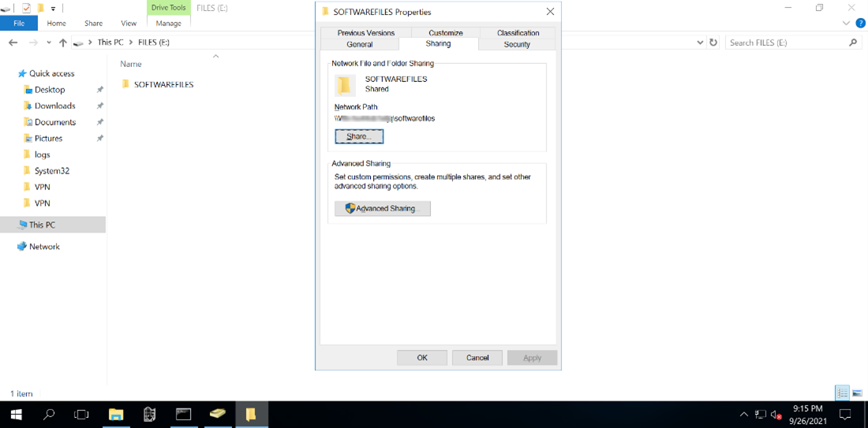
Task: Click the Forward navigation arrow
Action: pyautogui.click(x=33, y=43)
